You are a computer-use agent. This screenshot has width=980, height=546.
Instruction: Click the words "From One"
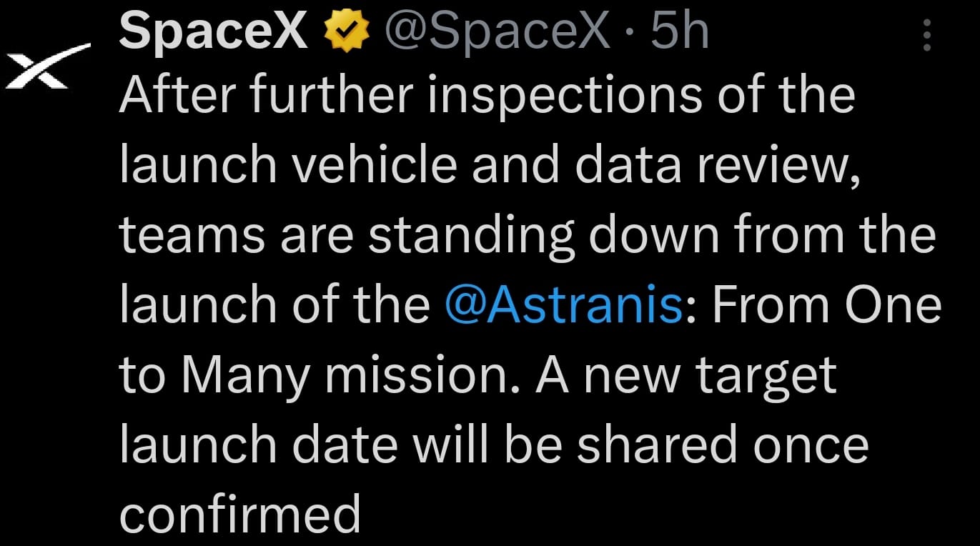[x=826, y=306]
